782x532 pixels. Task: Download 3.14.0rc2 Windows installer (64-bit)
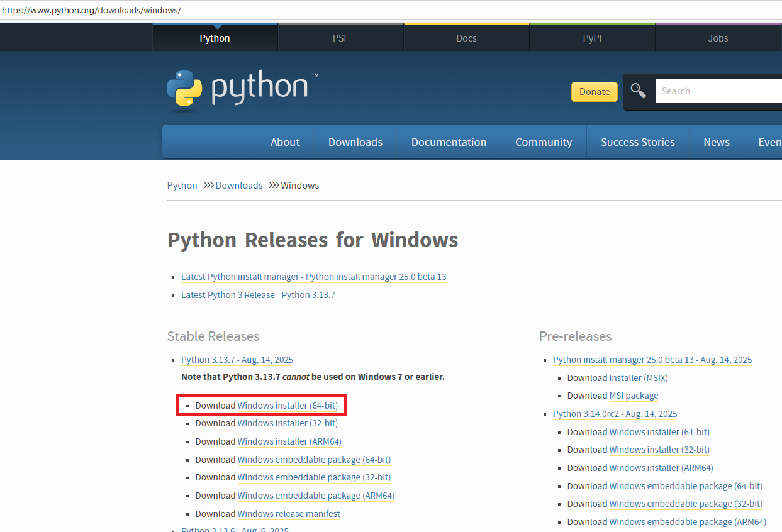click(x=659, y=432)
